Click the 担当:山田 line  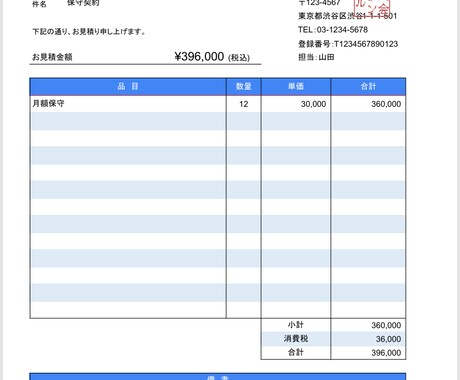pyautogui.click(x=316, y=57)
